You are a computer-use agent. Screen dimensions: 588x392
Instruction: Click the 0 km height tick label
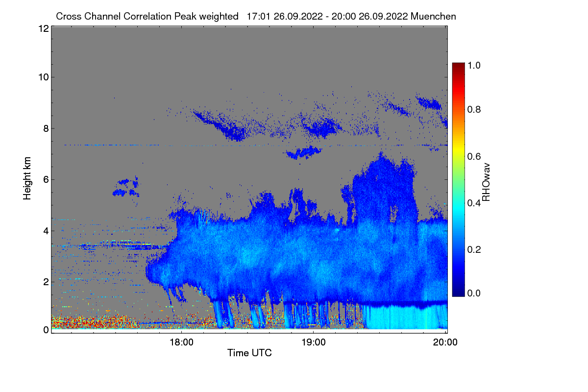tap(45, 330)
